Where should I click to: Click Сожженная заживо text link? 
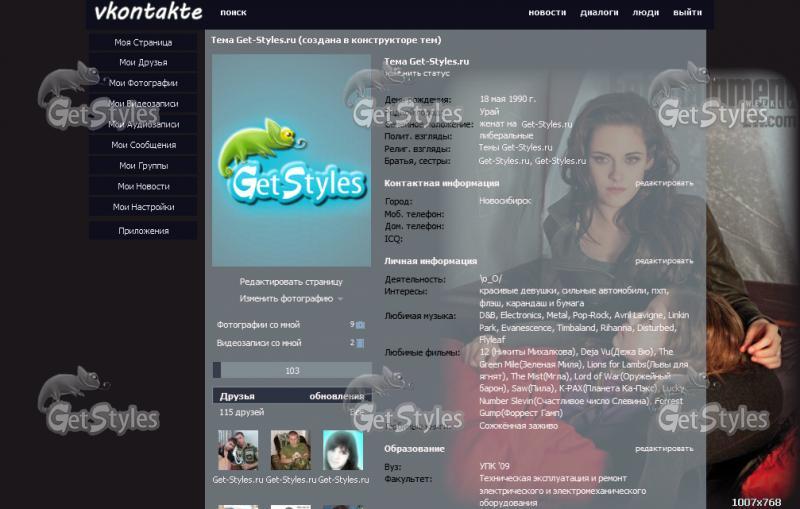tap(518, 425)
